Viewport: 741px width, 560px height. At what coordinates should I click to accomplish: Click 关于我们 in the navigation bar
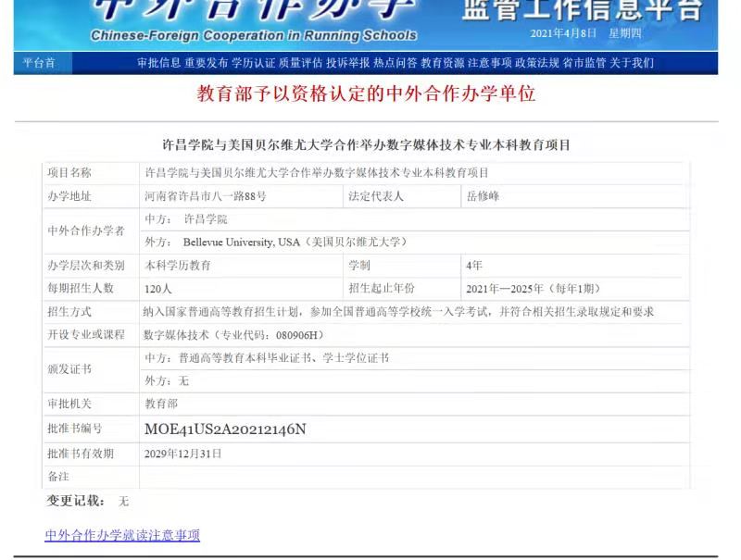631,63
